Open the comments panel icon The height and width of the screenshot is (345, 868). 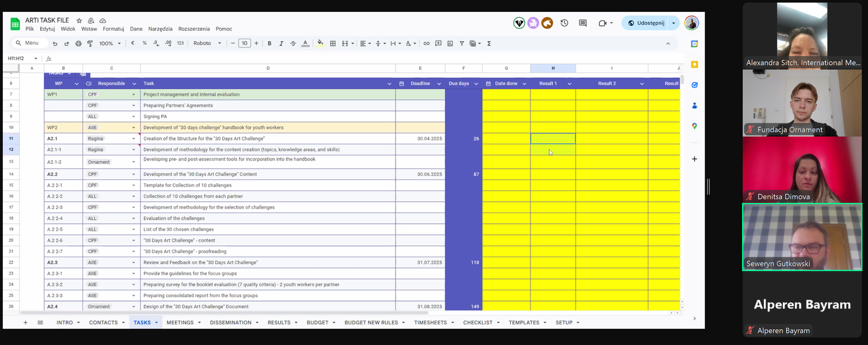tap(583, 23)
